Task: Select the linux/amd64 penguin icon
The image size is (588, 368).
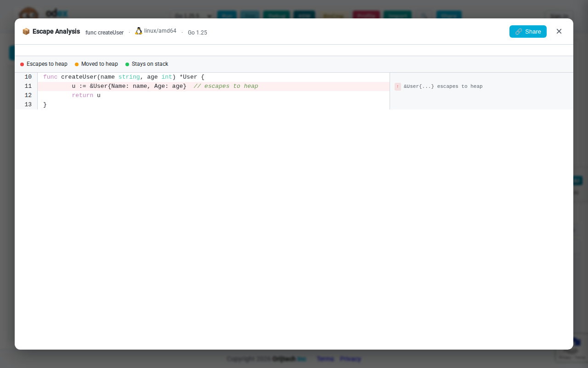Action: (x=138, y=31)
